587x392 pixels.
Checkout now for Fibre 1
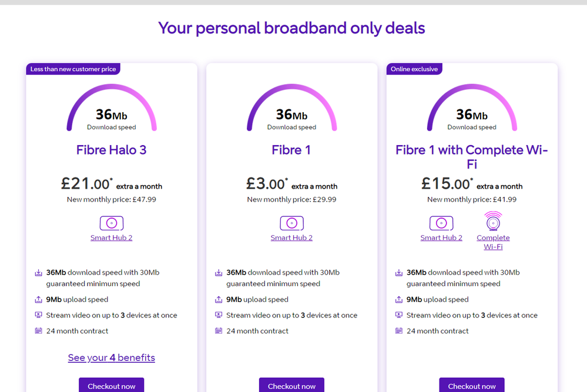click(x=291, y=386)
